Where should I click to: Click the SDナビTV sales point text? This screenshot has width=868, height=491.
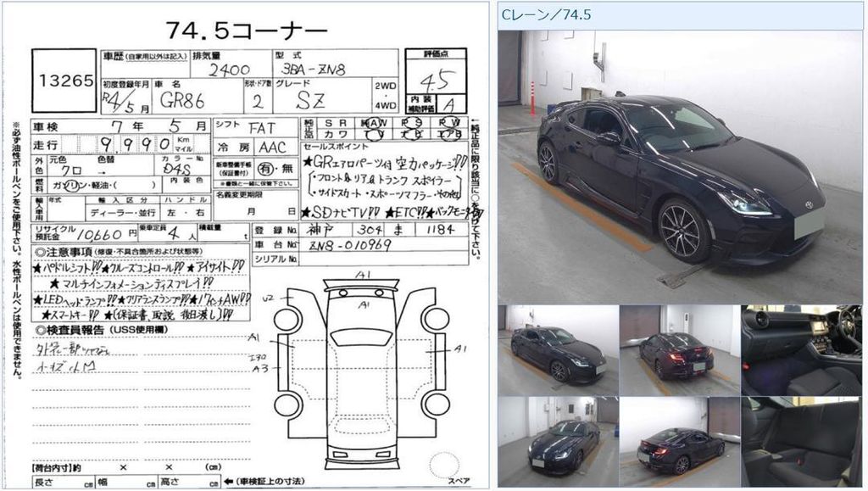341,213
